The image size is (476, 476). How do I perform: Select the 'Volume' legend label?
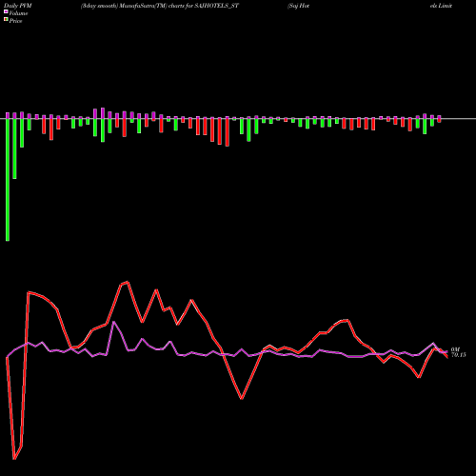18,13
